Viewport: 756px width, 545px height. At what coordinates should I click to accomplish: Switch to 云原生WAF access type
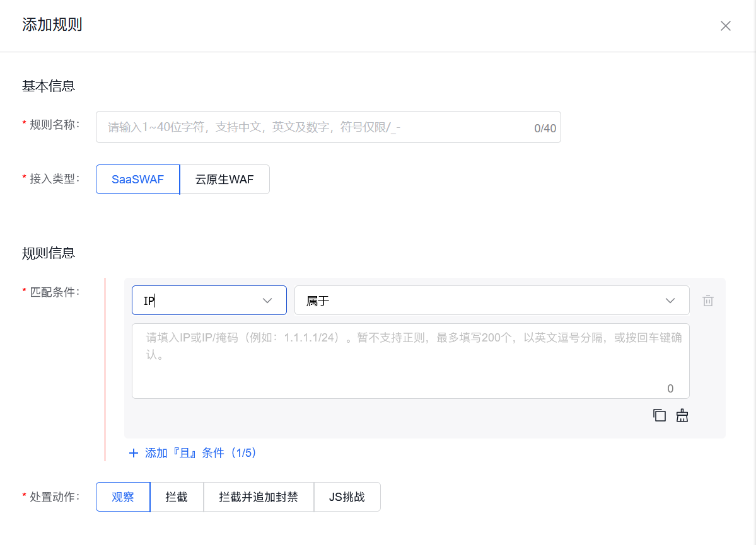tap(224, 179)
